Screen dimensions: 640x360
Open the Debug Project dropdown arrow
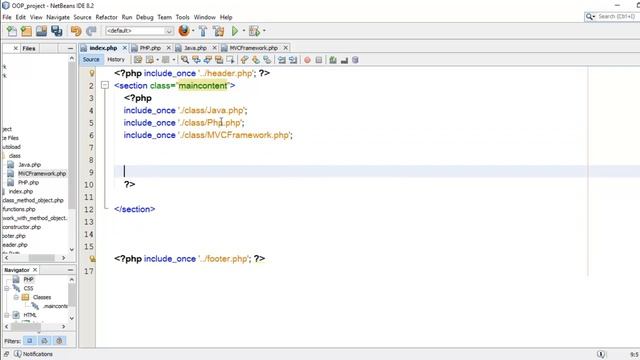[x=264, y=31]
